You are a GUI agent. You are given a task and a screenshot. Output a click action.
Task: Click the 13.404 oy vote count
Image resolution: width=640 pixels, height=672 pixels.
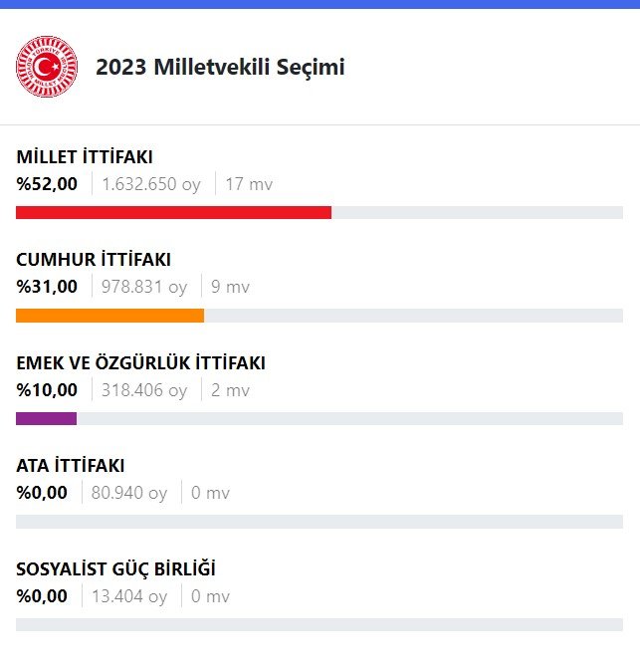coord(129,596)
